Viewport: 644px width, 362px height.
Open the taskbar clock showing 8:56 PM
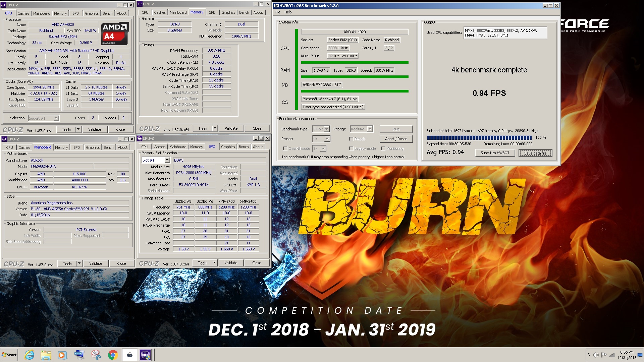pyautogui.click(x=627, y=355)
